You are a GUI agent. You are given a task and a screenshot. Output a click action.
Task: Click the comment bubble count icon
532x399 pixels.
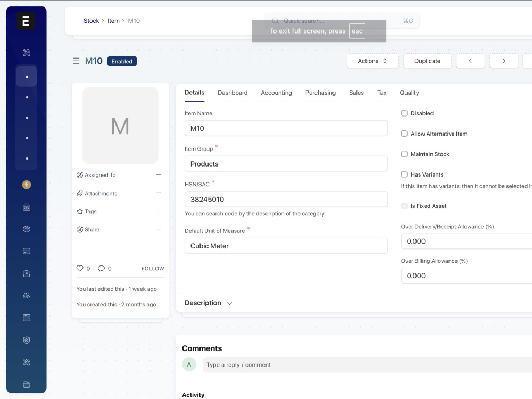[101, 268]
